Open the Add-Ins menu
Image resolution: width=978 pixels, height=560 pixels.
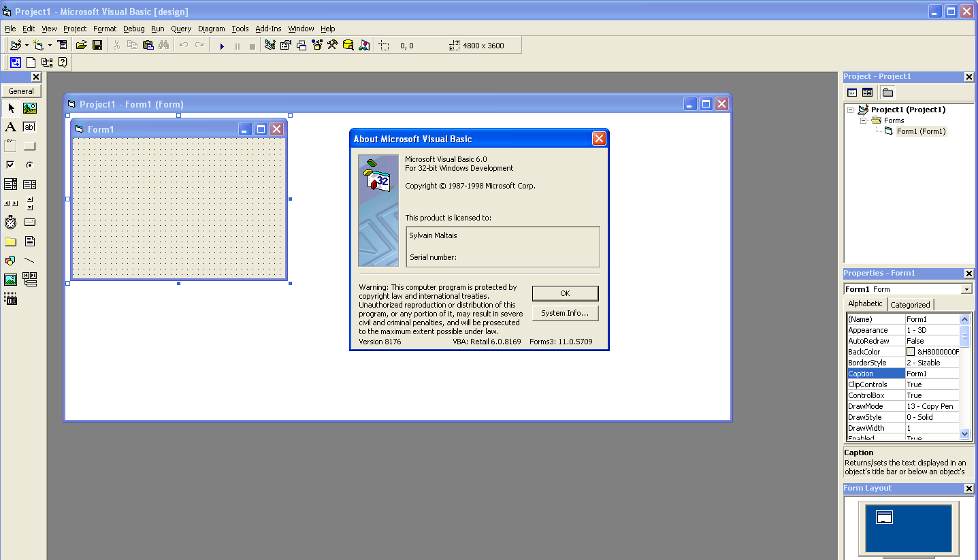268,29
